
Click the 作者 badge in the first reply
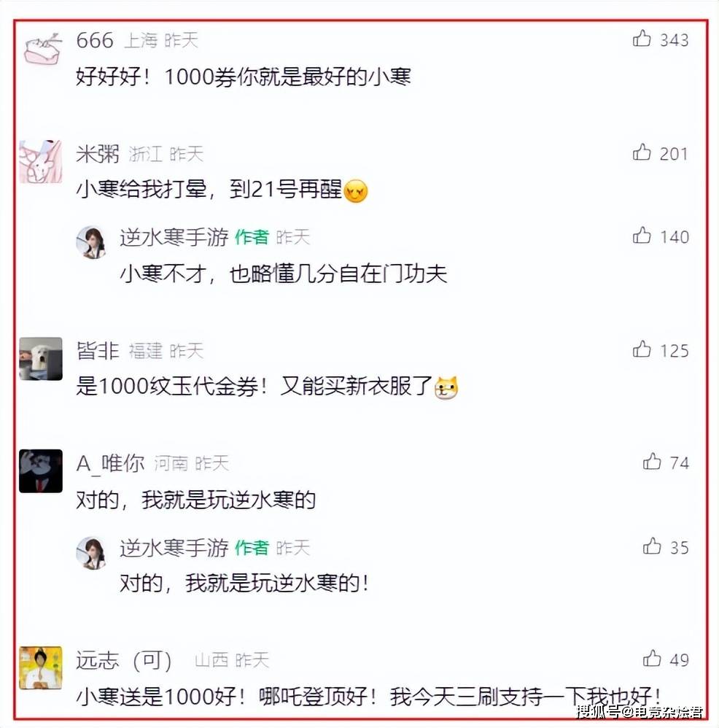click(252, 237)
